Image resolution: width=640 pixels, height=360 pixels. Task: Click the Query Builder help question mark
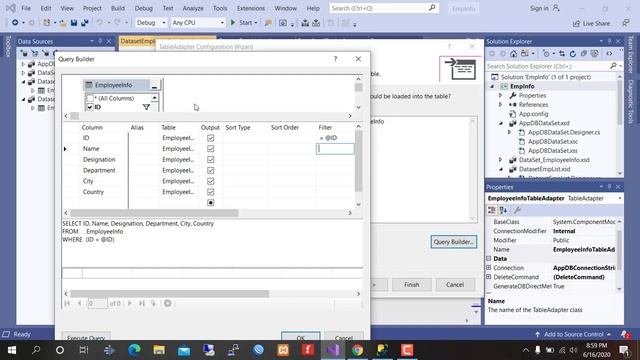click(336, 59)
